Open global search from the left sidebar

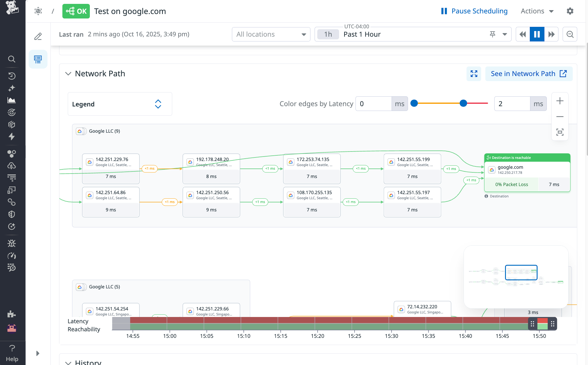(12, 59)
